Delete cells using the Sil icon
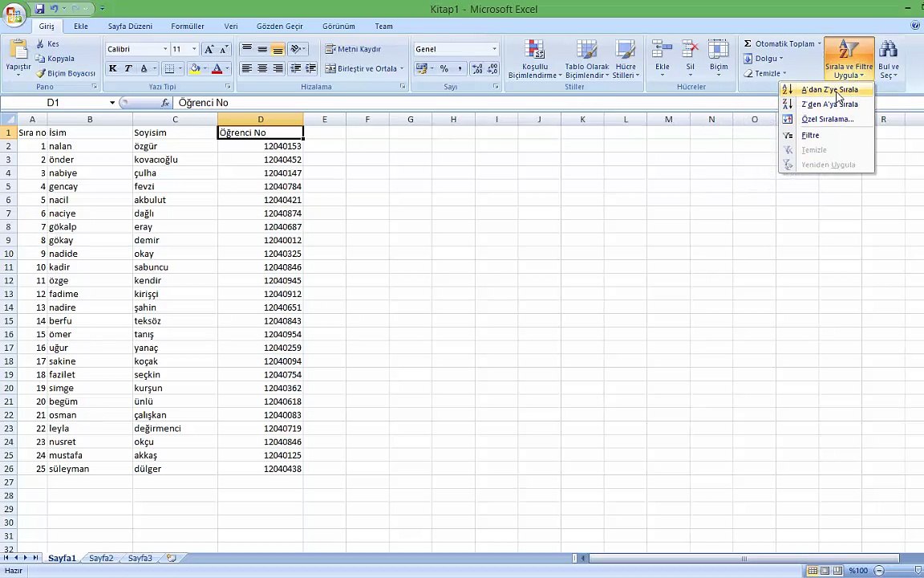The image size is (924, 578). 690,51
